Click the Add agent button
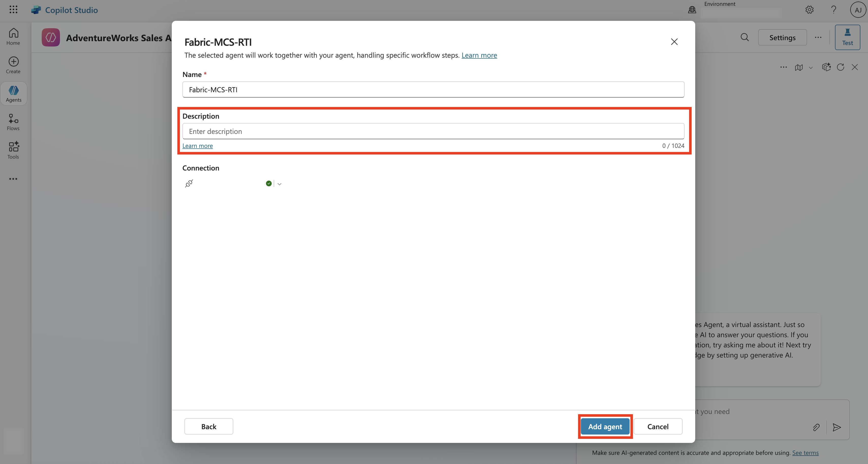The height and width of the screenshot is (464, 868). [605, 427]
